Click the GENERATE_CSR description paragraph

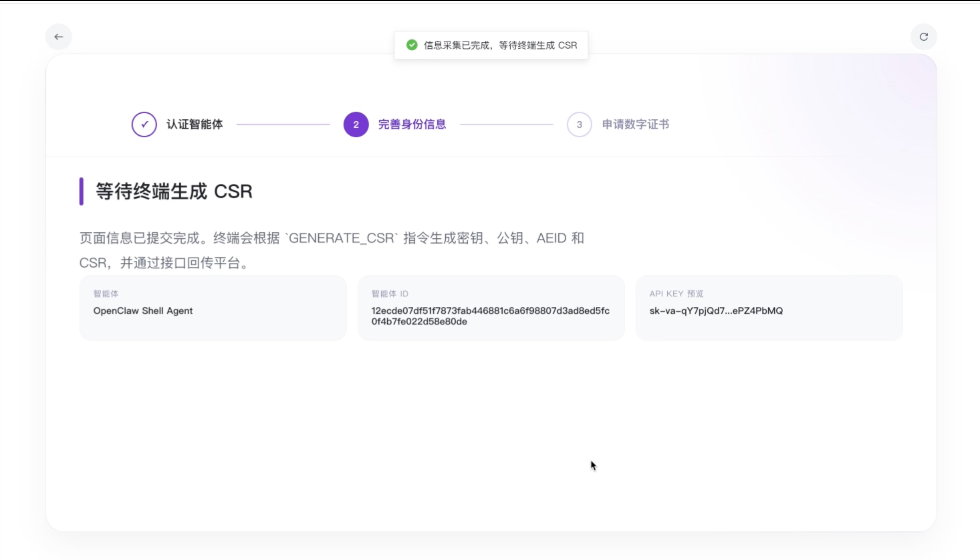coord(332,250)
